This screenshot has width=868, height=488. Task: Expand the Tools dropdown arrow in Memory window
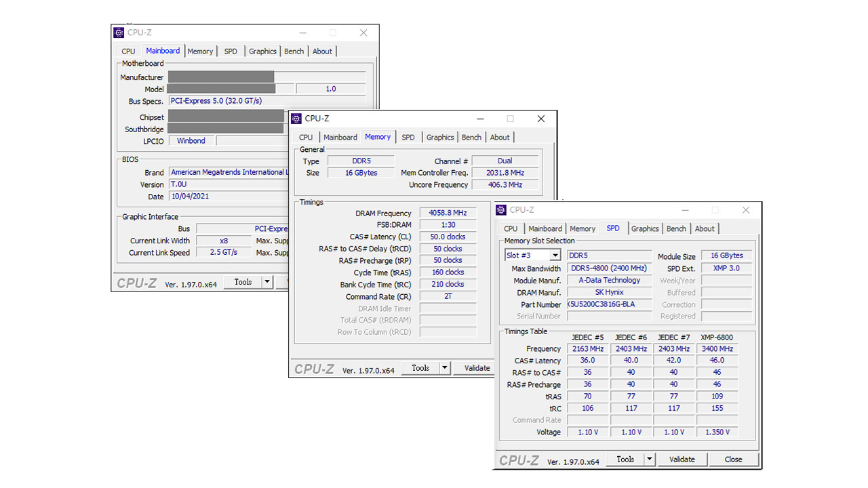click(444, 368)
